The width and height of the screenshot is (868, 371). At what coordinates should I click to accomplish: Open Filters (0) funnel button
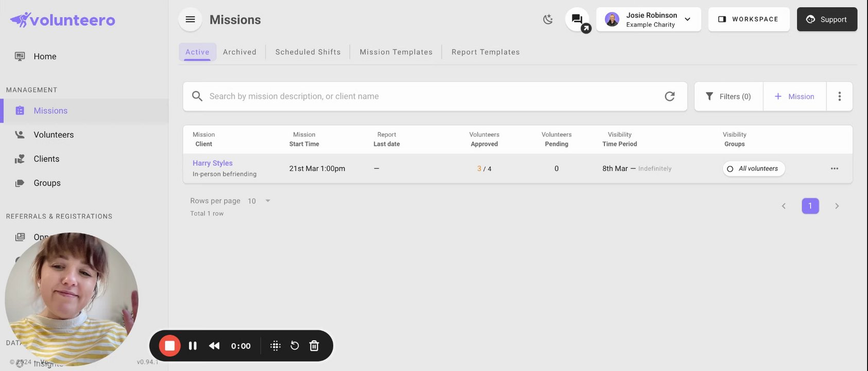click(x=728, y=96)
